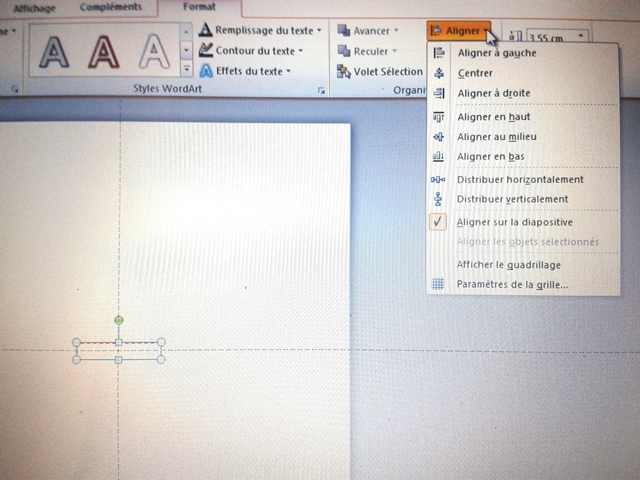Open Paramètres de la grille dialog
The width and height of the screenshot is (640, 480).
tap(511, 285)
